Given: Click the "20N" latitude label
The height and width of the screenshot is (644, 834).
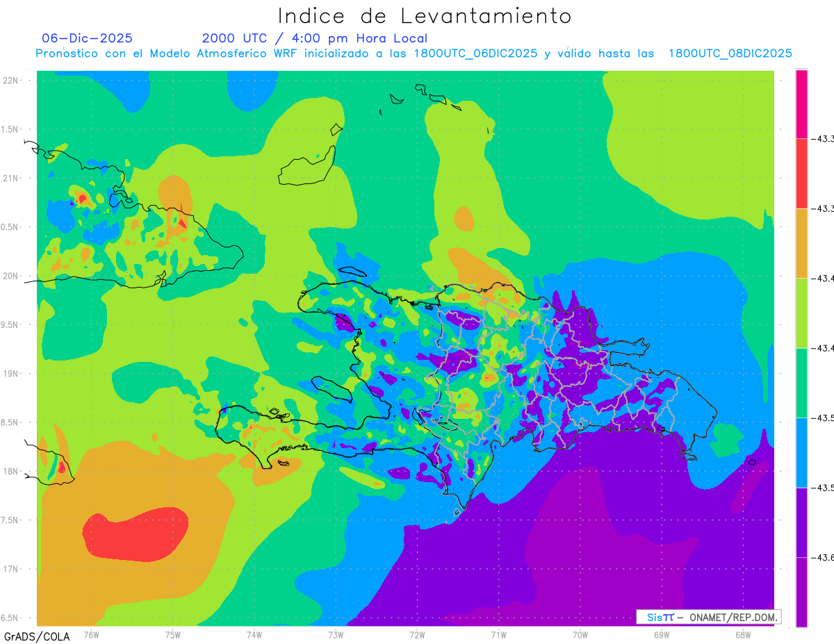Looking at the screenshot, I should [12, 276].
